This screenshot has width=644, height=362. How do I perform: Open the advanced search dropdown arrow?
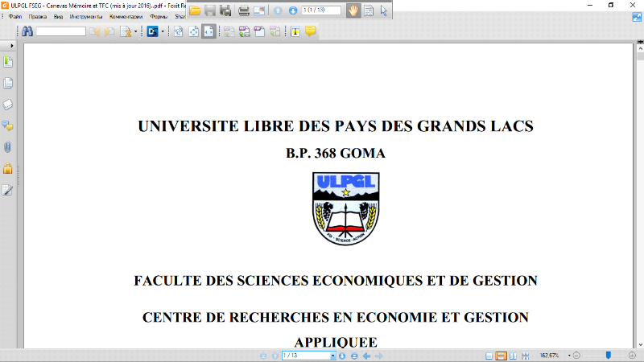pos(135,31)
